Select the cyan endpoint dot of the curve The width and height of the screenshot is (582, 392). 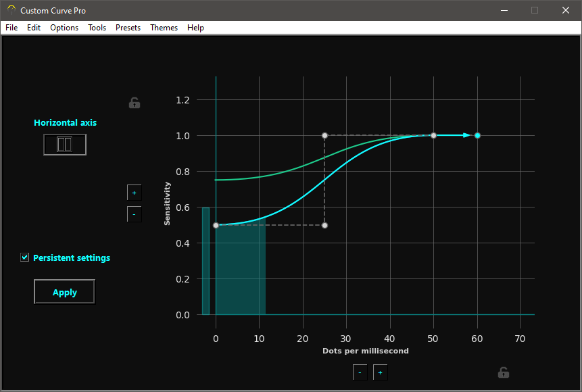pos(477,135)
